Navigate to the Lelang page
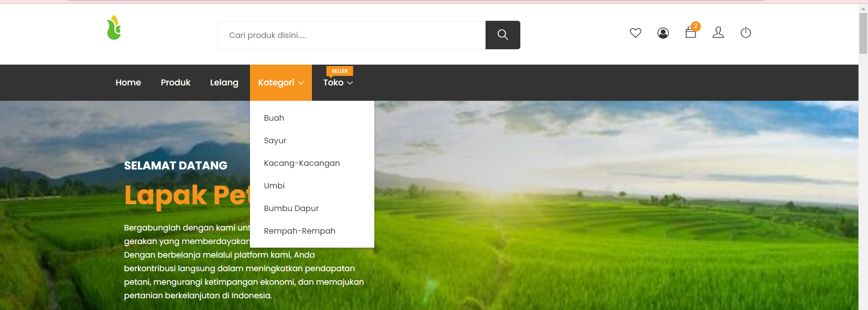The width and height of the screenshot is (868, 310). click(224, 83)
